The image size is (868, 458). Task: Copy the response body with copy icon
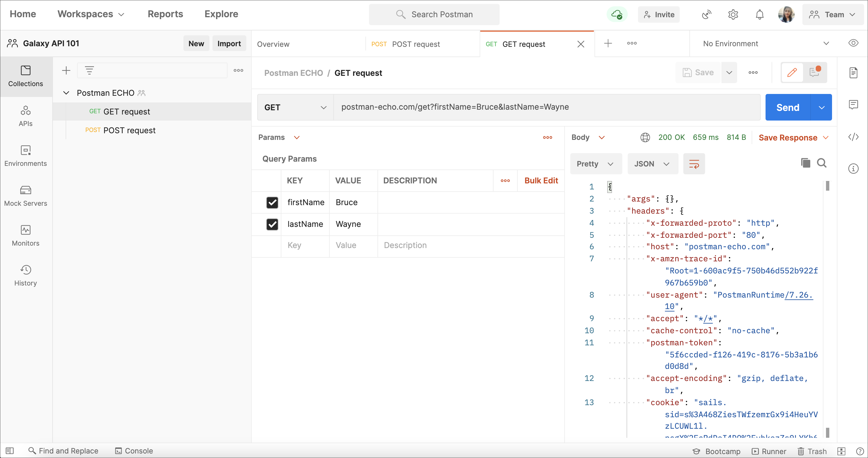805,163
